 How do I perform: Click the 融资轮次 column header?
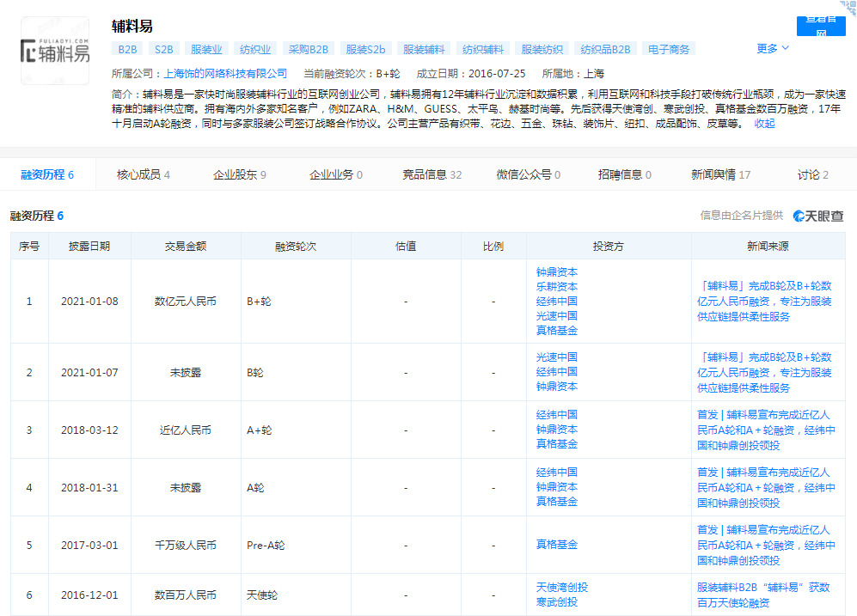pos(296,247)
